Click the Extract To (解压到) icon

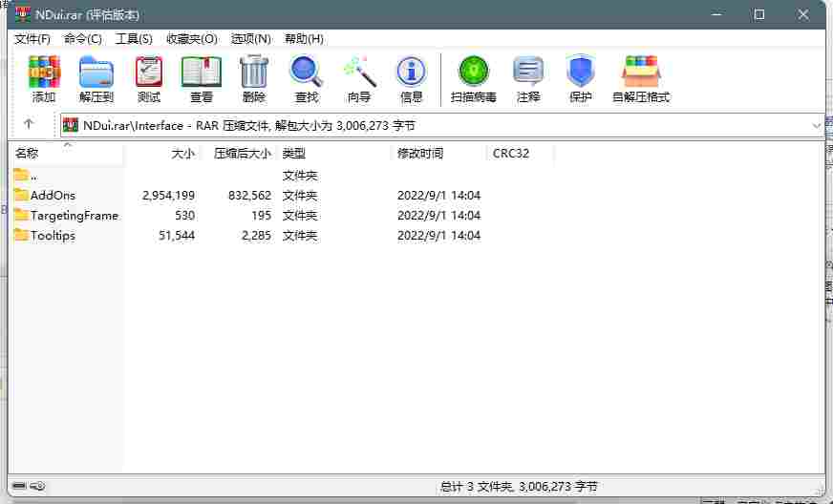coord(96,72)
